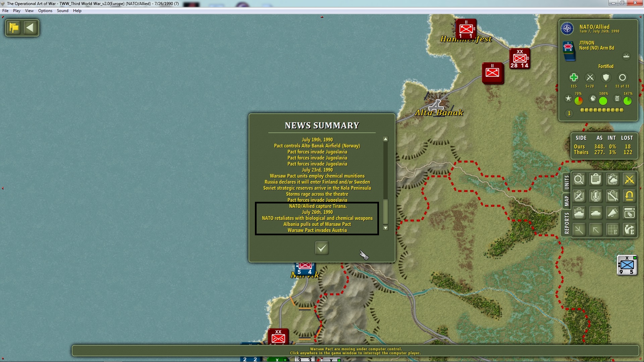Select the red unit near Hammerfest
Screen dimensions: 644x362
tap(466, 29)
